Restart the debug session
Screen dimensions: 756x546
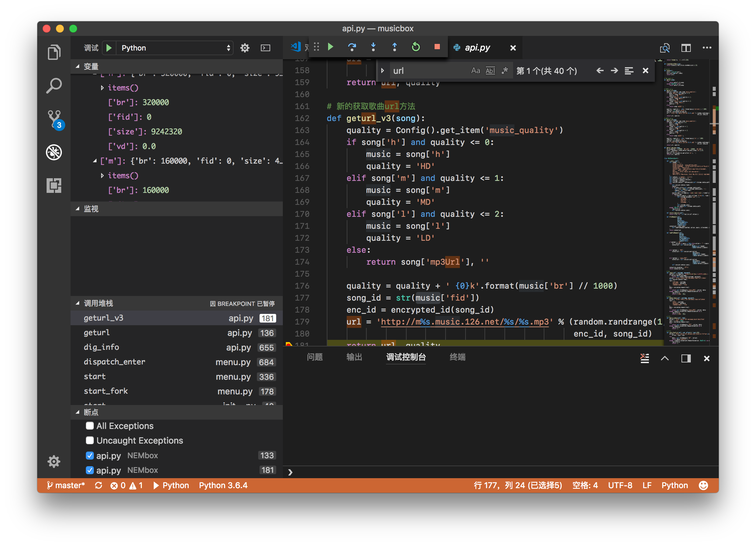click(415, 47)
